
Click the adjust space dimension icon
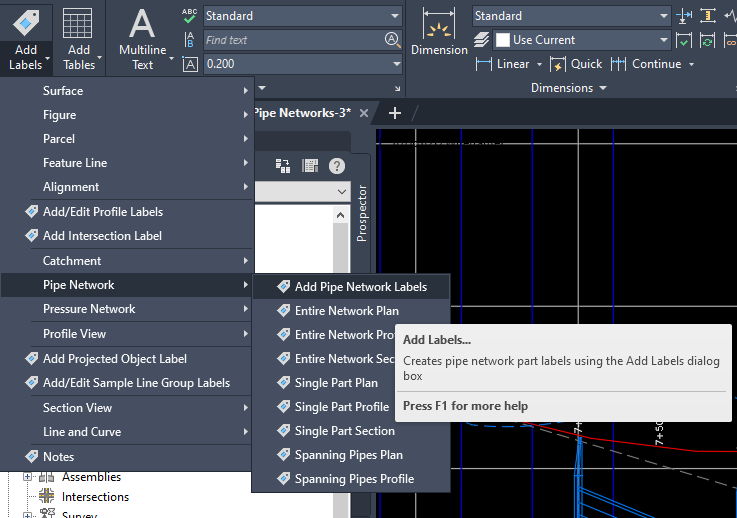coord(707,16)
